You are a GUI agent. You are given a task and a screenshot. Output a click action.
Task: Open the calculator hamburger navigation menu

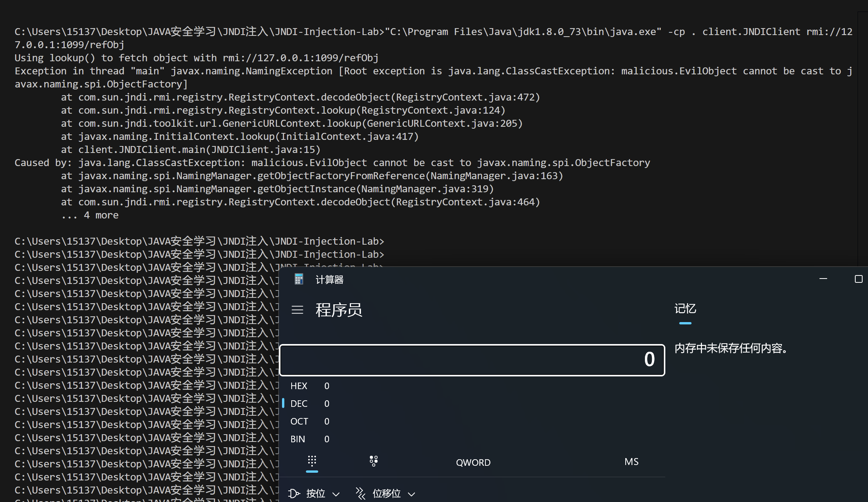[297, 310]
